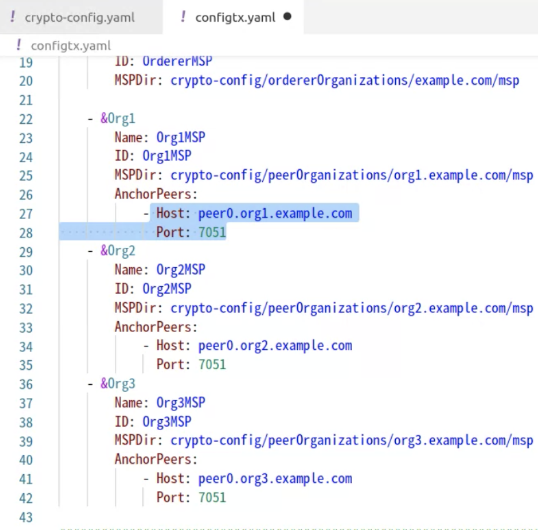
Task: Click line number 36 in the gutter
Action: [26, 384]
